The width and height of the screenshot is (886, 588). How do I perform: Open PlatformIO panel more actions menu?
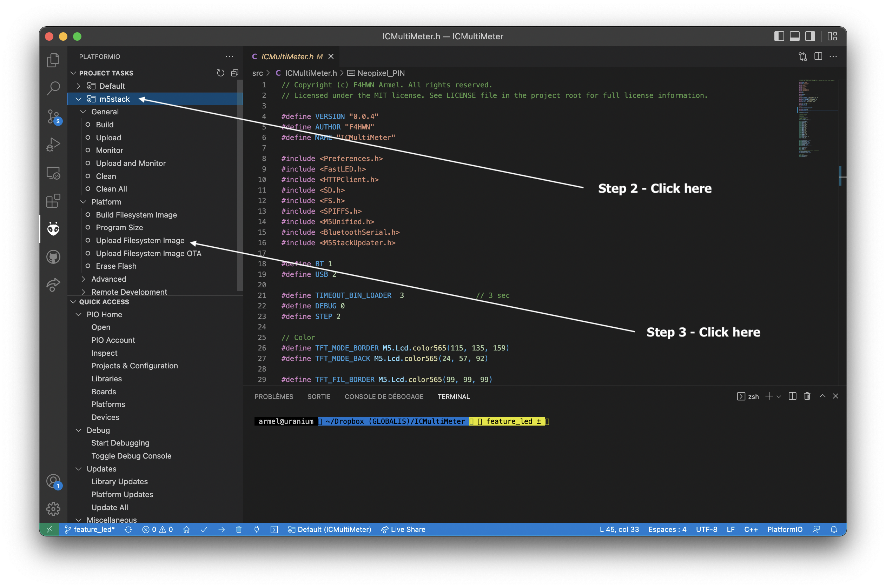[229, 56]
